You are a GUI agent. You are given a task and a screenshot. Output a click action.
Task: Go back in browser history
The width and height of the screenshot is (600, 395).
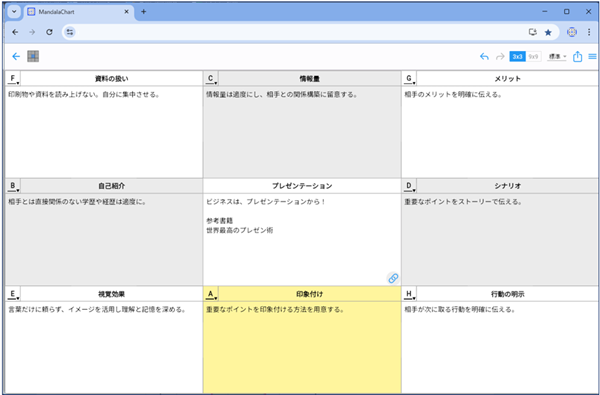coord(15,32)
